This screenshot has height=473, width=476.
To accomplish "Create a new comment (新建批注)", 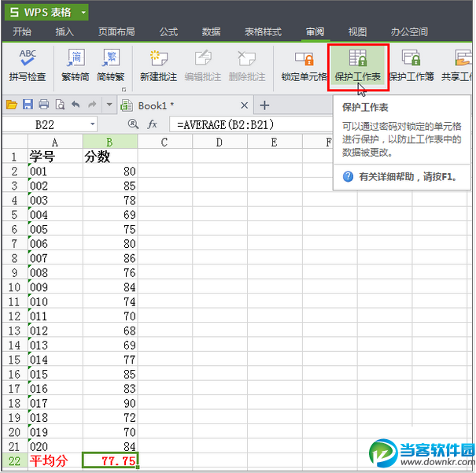I will (158, 66).
